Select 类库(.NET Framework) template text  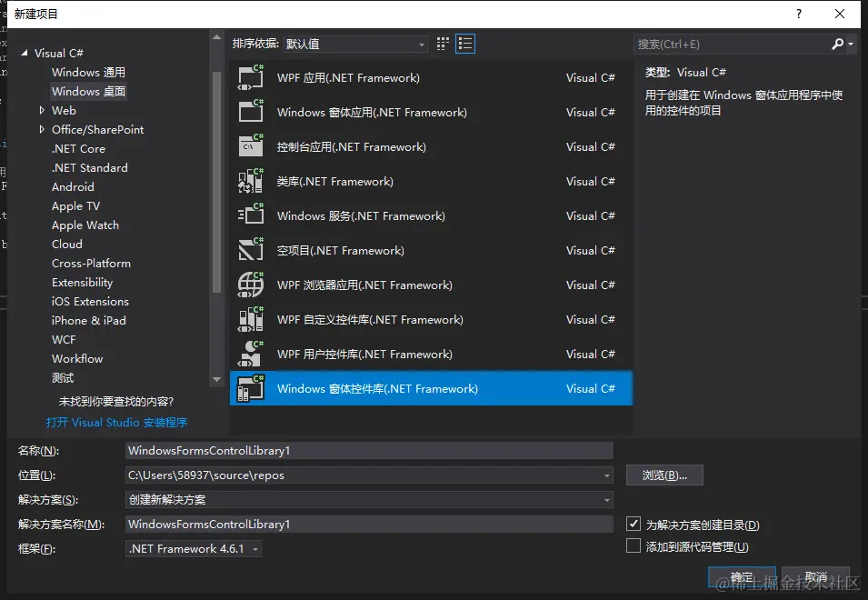(334, 181)
